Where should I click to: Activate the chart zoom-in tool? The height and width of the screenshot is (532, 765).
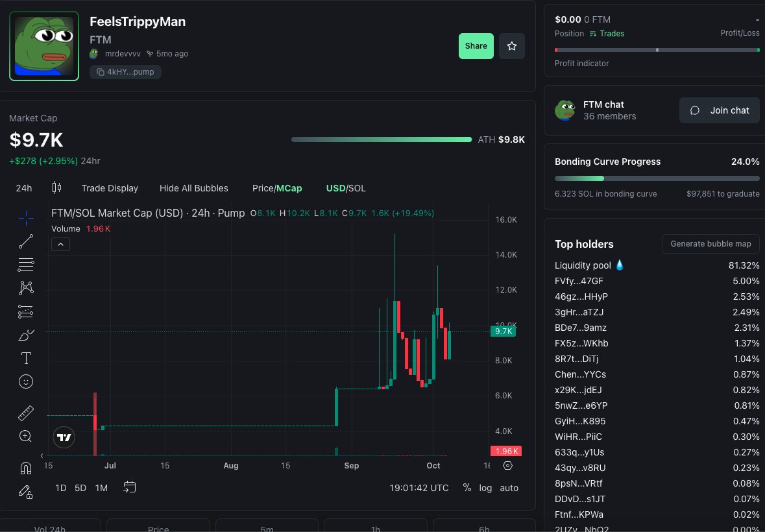pos(26,436)
